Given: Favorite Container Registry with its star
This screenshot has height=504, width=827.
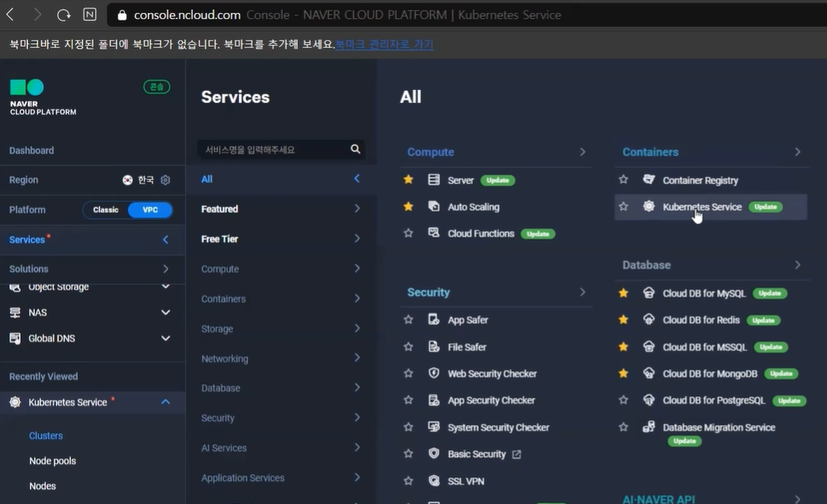Looking at the screenshot, I should (623, 180).
